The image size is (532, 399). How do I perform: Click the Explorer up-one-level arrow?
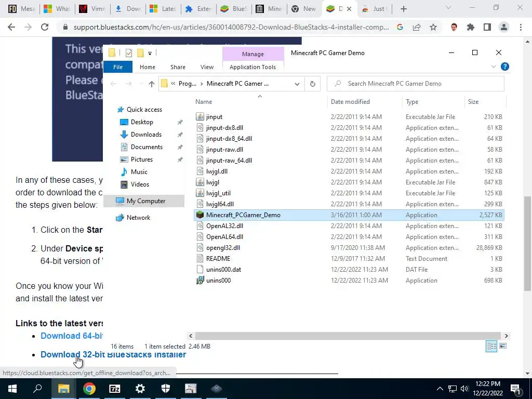point(151,84)
